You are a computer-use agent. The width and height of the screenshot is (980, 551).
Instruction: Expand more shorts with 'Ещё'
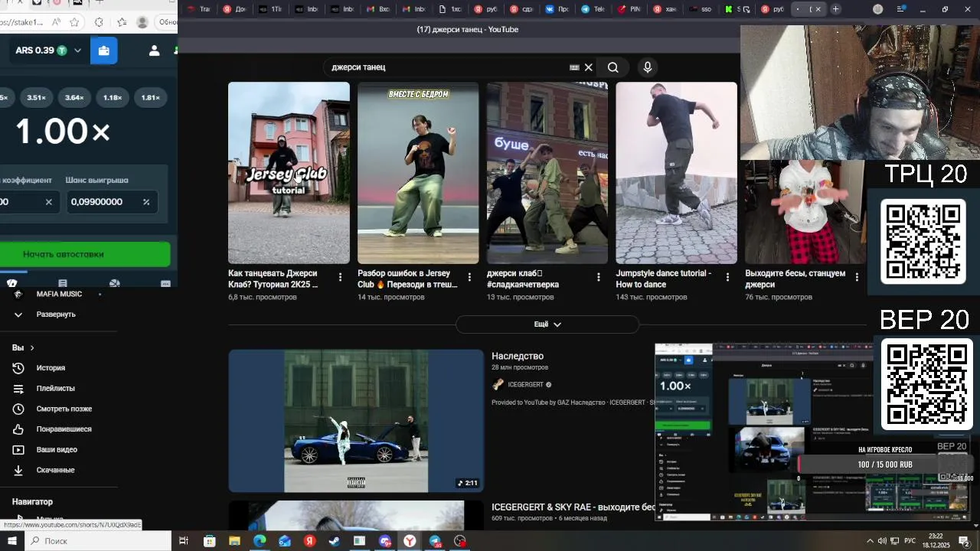(x=547, y=324)
